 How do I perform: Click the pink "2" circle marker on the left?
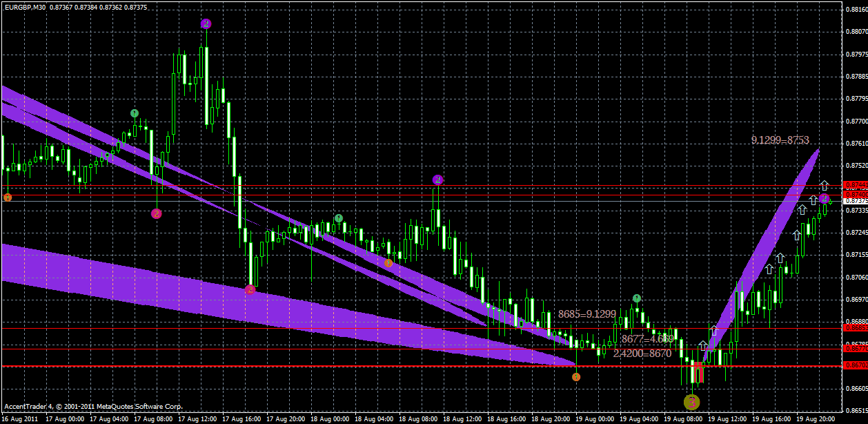[x=156, y=213]
